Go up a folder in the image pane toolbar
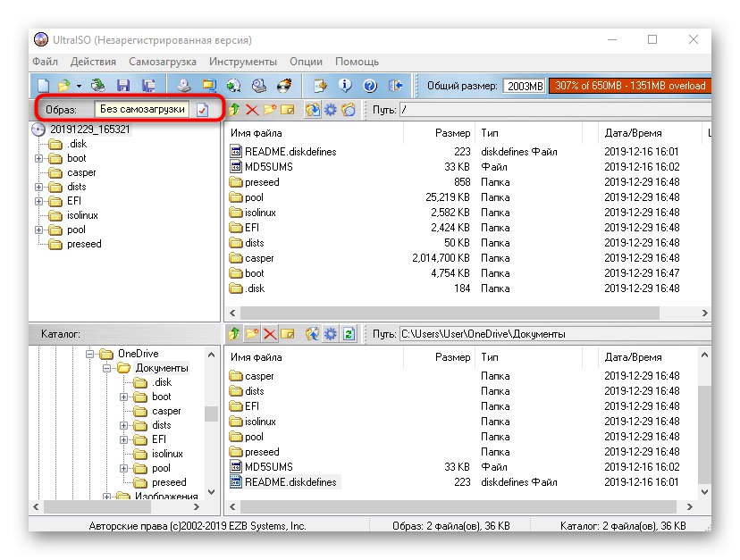This screenshot has height=560, width=740. [x=234, y=110]
